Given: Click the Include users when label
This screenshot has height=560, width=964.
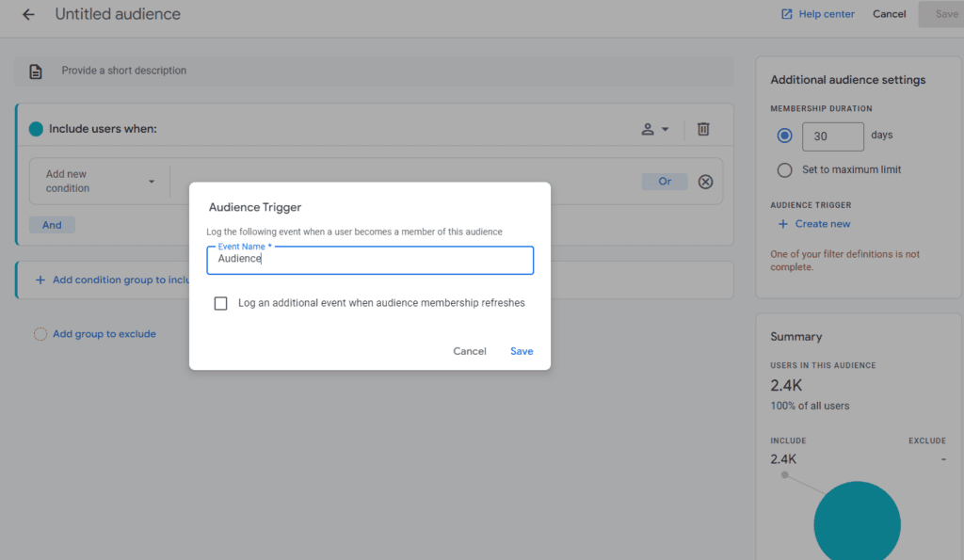Looking at the screenshot, I should pyautogui.click(x=103, y=129).
